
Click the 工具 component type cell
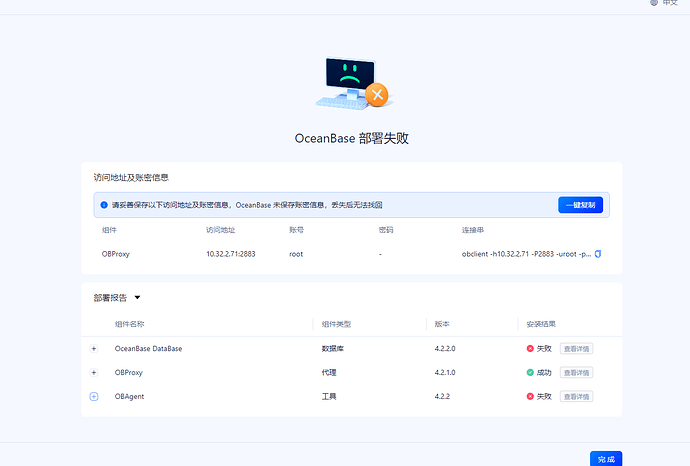pyautogui.click(x=329, y=396)
